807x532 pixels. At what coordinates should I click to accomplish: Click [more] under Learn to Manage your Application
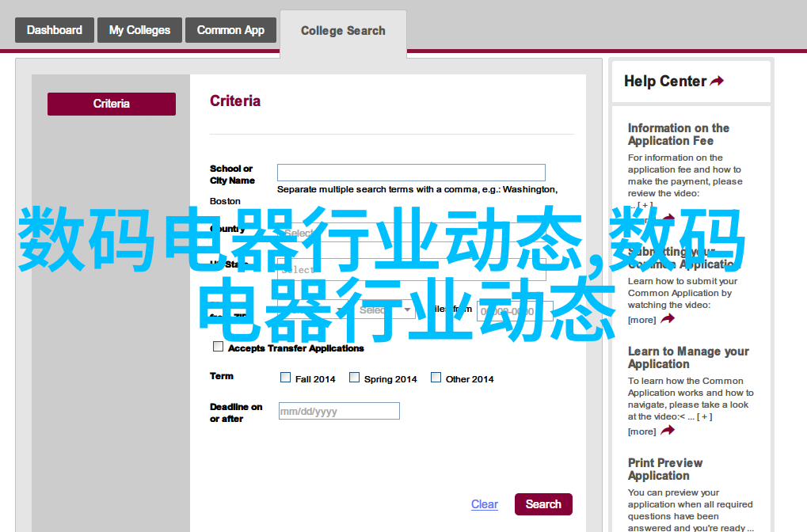(x=641, y=431)
